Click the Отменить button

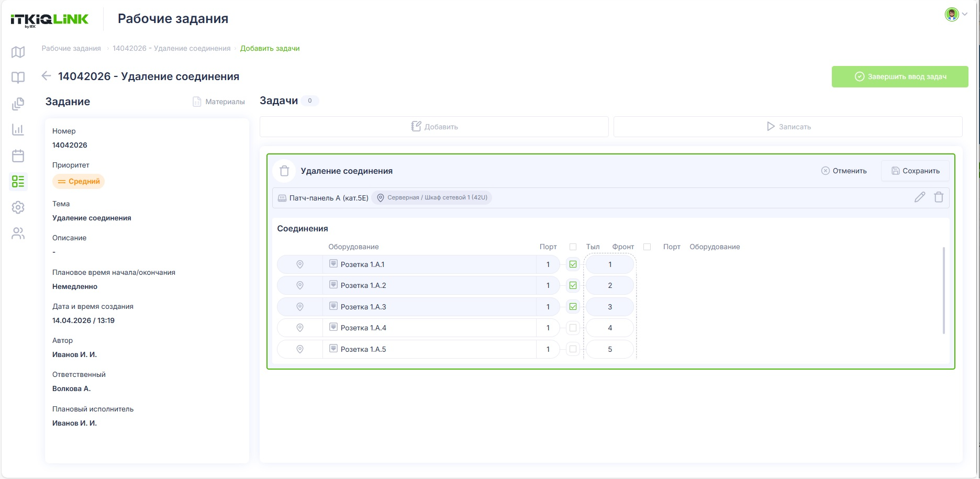844,171
